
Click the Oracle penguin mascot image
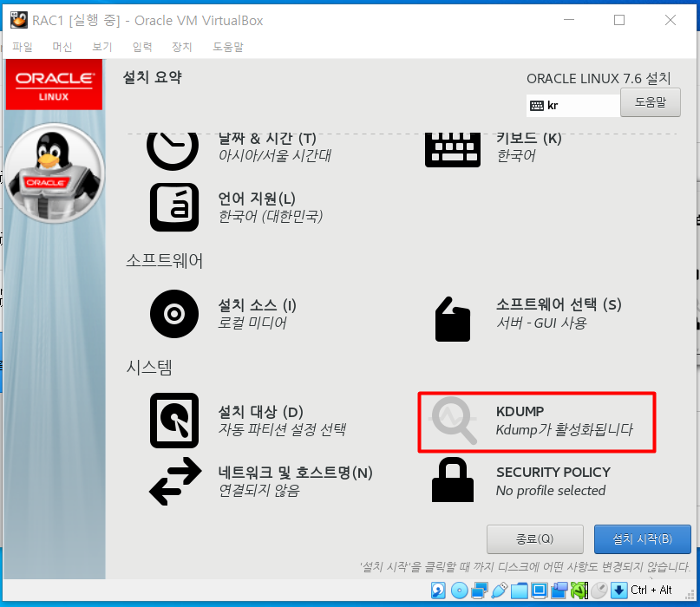point(54,173)
